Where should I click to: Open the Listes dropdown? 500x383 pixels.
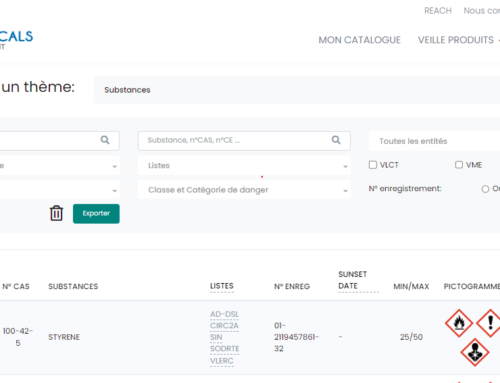(244, 165)
